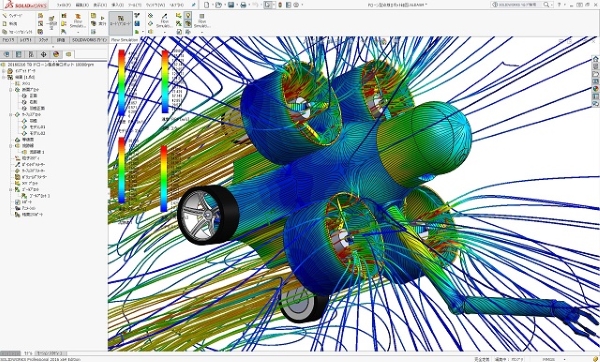This screenshot has height=362, width=600.
Task: Click the top-left rainbow color legend bar
Action: tap(121, 82)
